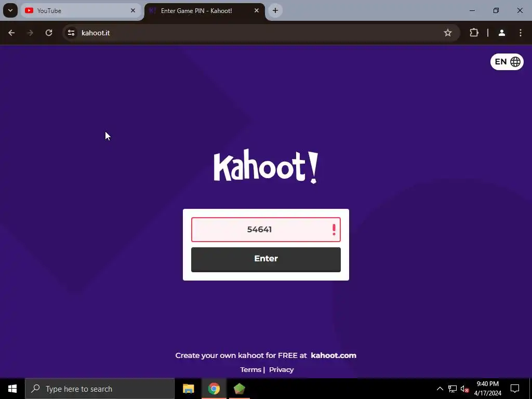Click the red exclamation error icon
Viewport: 532px width, 399px height.
pos(334,230)
